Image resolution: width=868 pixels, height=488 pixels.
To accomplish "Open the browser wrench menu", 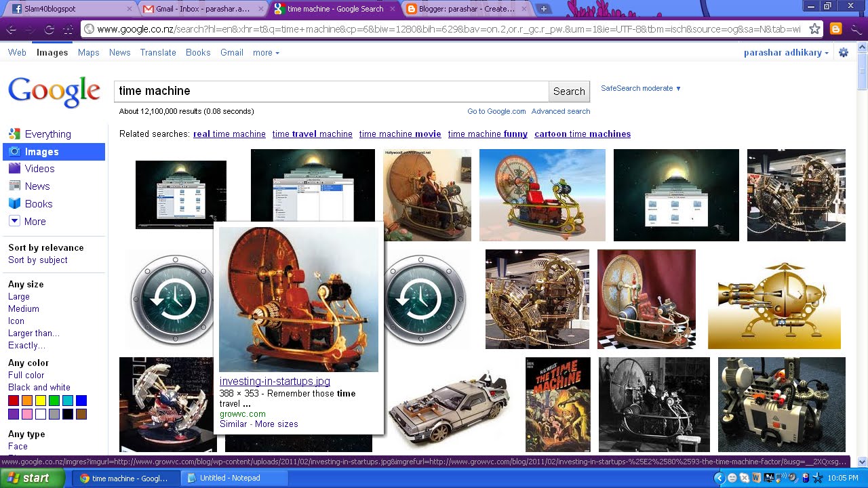I will pyautogui.click(x=857, y=29).
